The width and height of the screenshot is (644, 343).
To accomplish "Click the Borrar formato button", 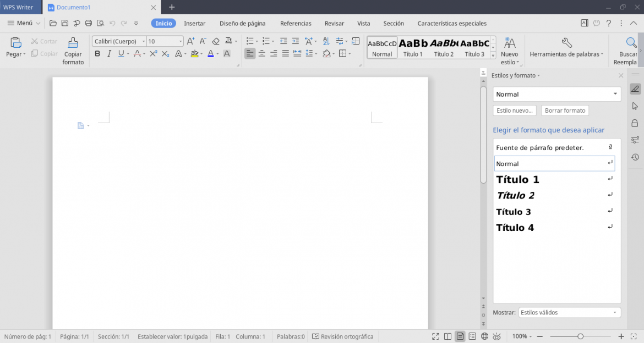I will (565, 110).
